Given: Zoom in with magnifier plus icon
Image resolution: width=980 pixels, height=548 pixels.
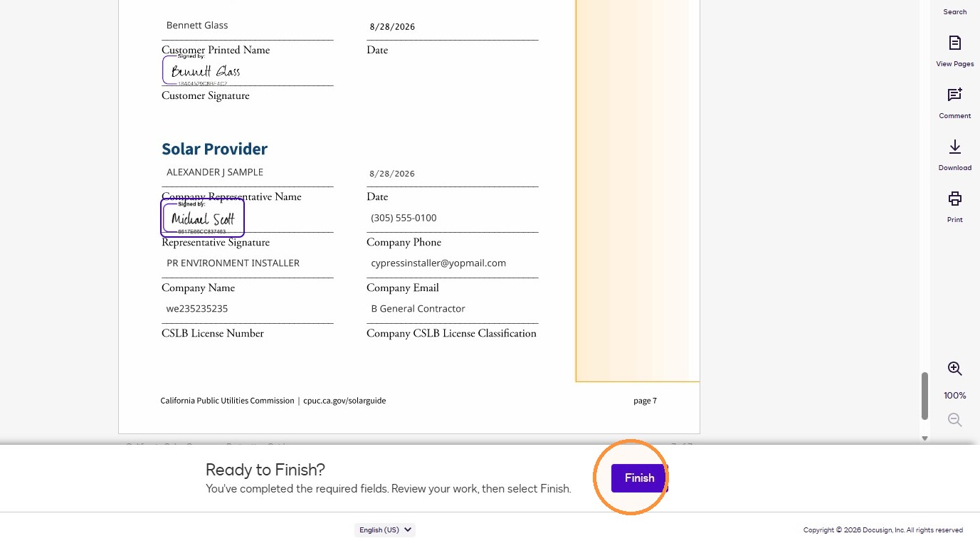Looking at the screenshot, I should (954, 369).
